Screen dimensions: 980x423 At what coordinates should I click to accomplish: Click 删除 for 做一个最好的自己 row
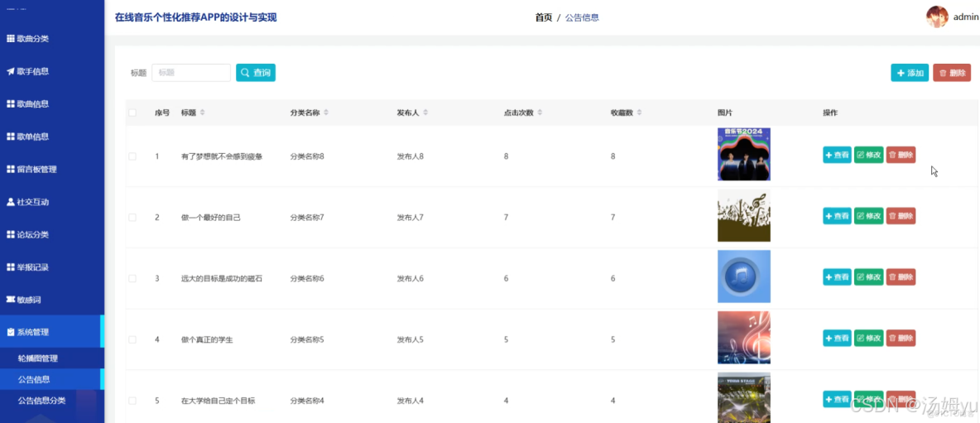(901, 216)
